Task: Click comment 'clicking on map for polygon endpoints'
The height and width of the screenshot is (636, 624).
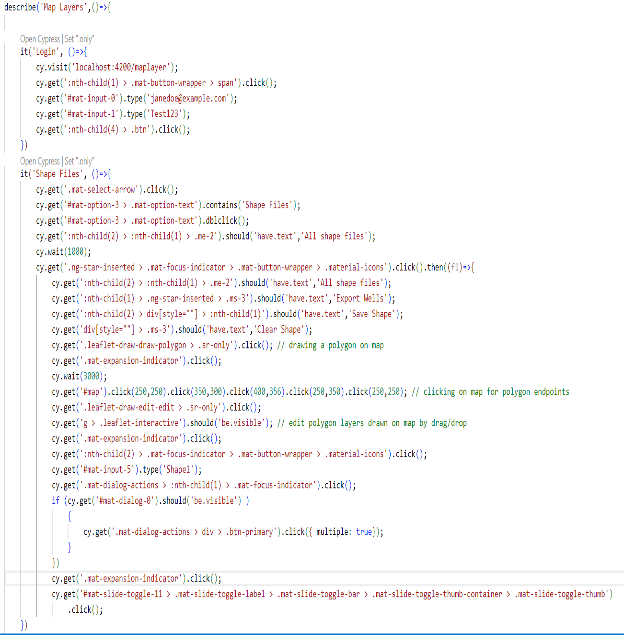Action: [x=491, y=392]
